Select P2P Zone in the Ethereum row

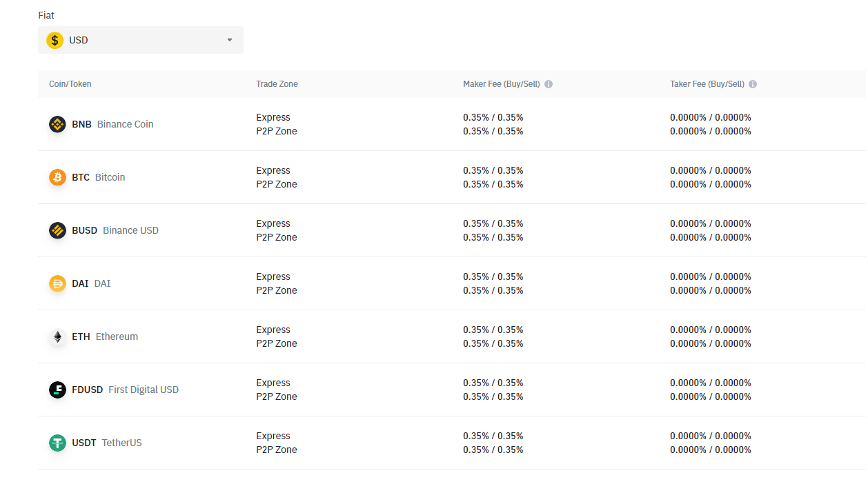276,343
